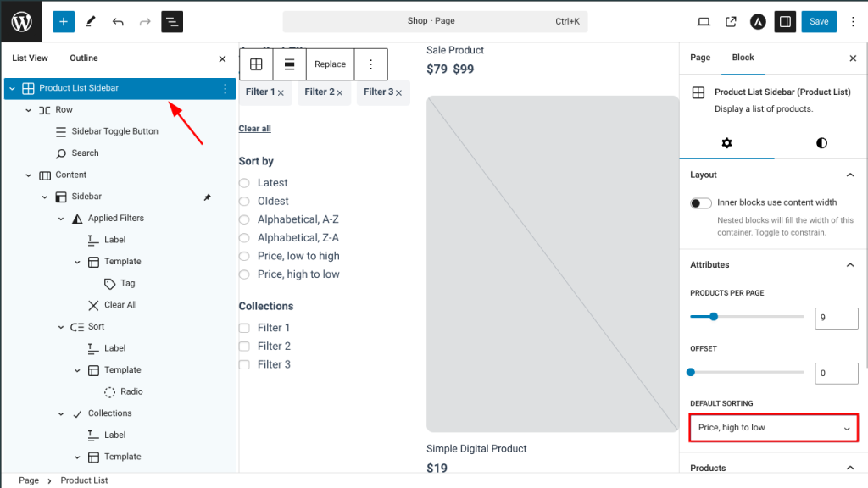Toggle Inner blocks use content width
This screenshot has width=868, height=488.
point(701,202)
